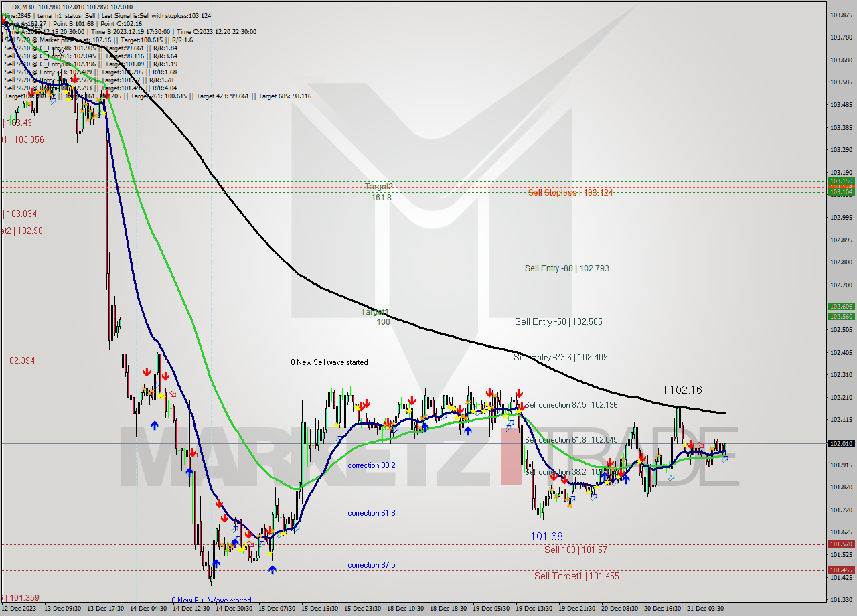Image resolution: width=857 pixels, height=616 pixels.
Task: Select the green 103.150 price tag
Action: tap(841, 181)
